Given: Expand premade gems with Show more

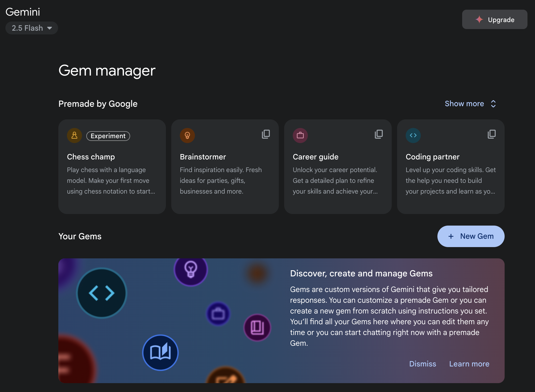Looking at the screenshot, I should tap(464, 104).
